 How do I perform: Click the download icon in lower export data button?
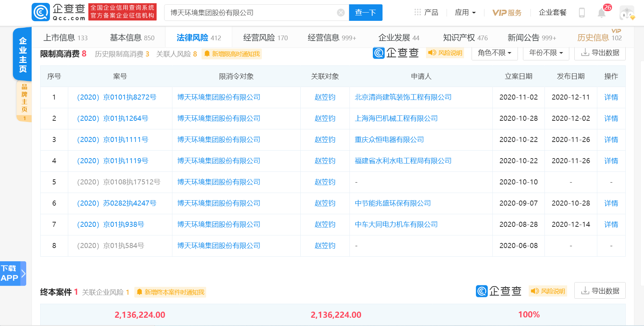click(x=585, y=291)
